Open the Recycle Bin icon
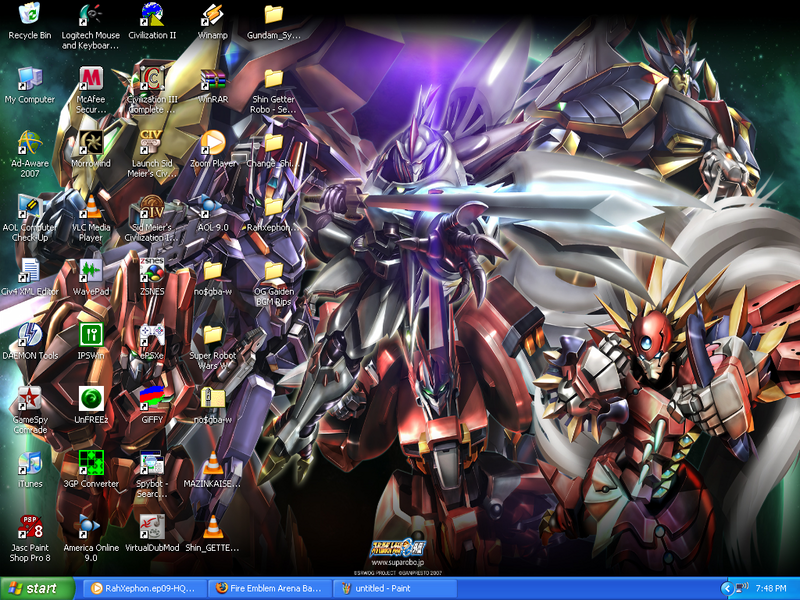Image resolution: width=800 pixels, height=600 pixels. (x=29, y=16)
